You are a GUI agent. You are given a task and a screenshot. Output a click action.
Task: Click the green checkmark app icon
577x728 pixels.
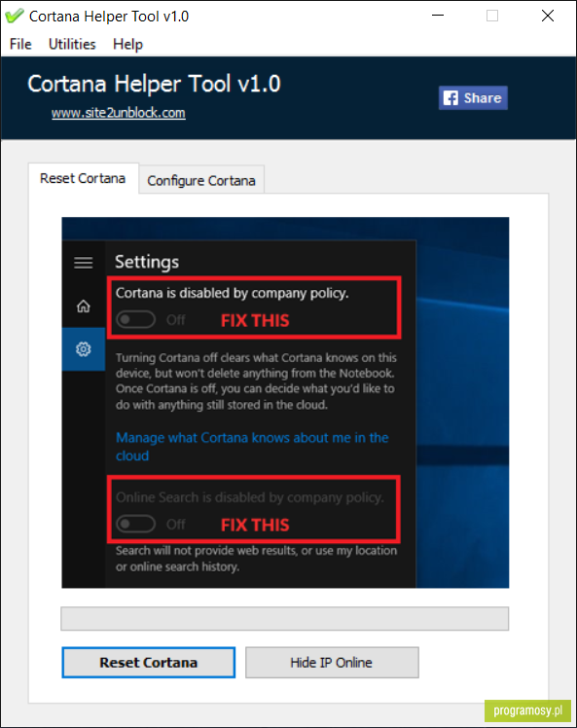pyautogui.click(x=14, y=16)
